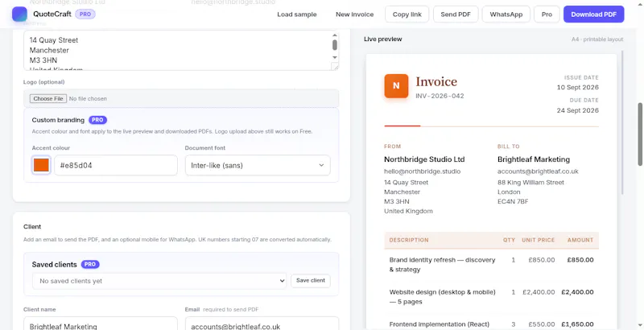Click A4 printable layout label
Viewport: 644px width, 330px height.
click(x=597, y=39)
